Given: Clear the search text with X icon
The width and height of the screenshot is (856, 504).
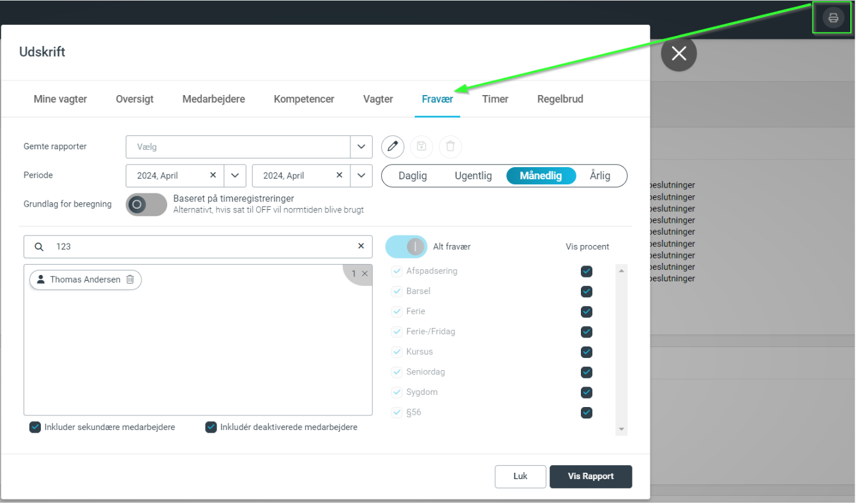Looking at the screenshot, I should [x=361, y=246].
